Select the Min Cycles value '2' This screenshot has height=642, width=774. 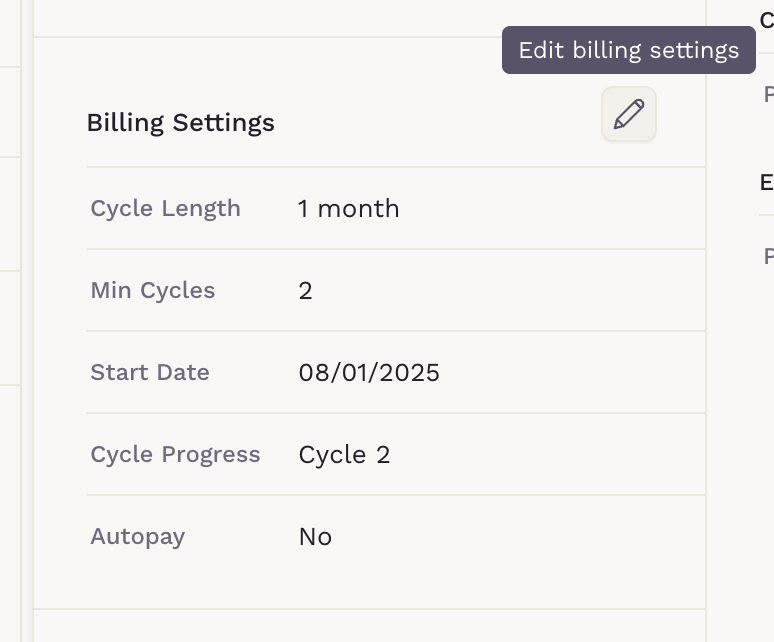pos(305,290)
